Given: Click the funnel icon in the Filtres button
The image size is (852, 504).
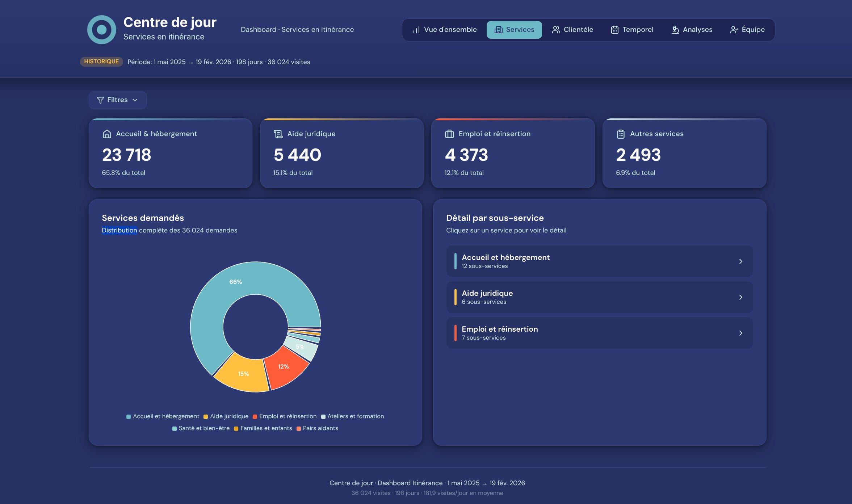Looking at the screenshot, I should click(100, 100).
